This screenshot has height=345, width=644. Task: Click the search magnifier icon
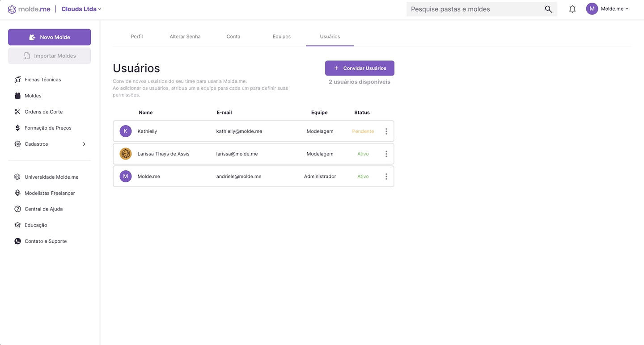click(548, 9)
